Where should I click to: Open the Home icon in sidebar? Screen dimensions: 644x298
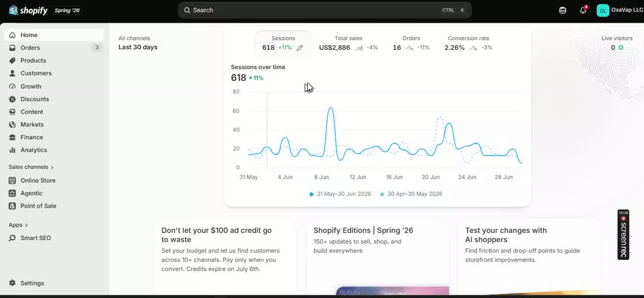pyautogui.click(x=12, y=35)
